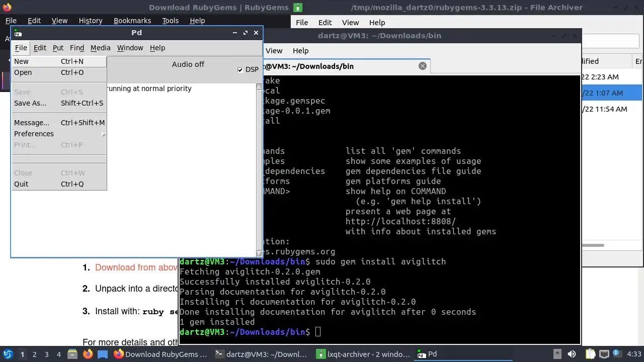
Task: Open File Archiver's View menu
Action: (350, 23)
